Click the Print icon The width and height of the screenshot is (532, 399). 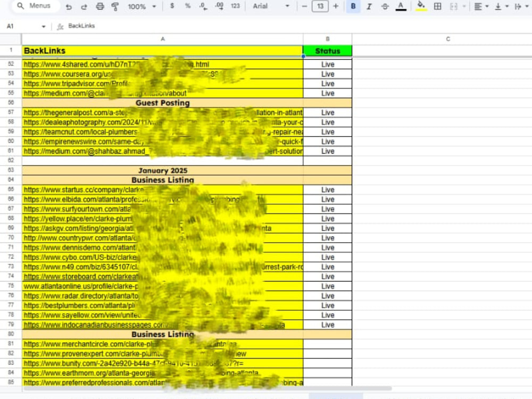point(100,6)
